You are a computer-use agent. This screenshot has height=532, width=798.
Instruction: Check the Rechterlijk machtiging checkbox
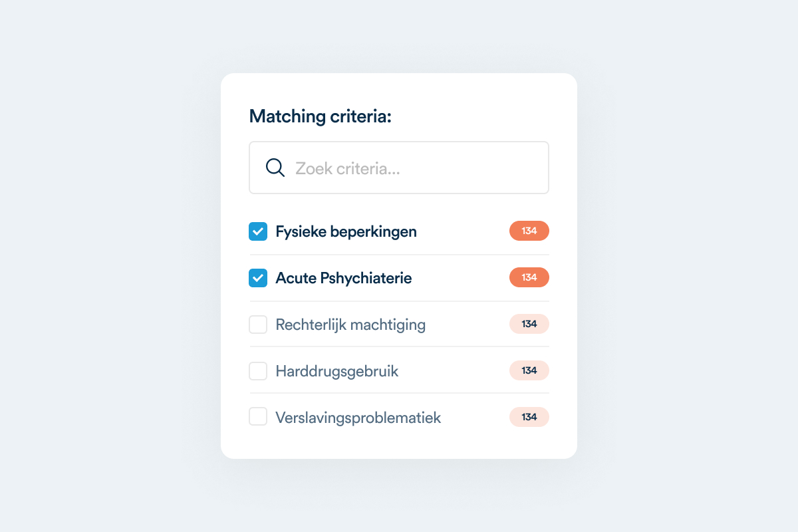(258, 325)
